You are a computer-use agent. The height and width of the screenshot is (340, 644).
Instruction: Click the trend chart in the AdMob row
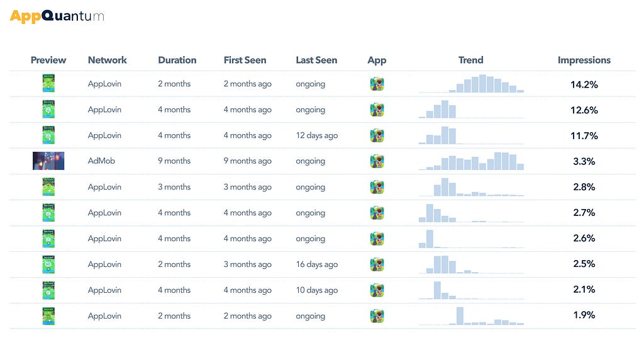point(471,161)
